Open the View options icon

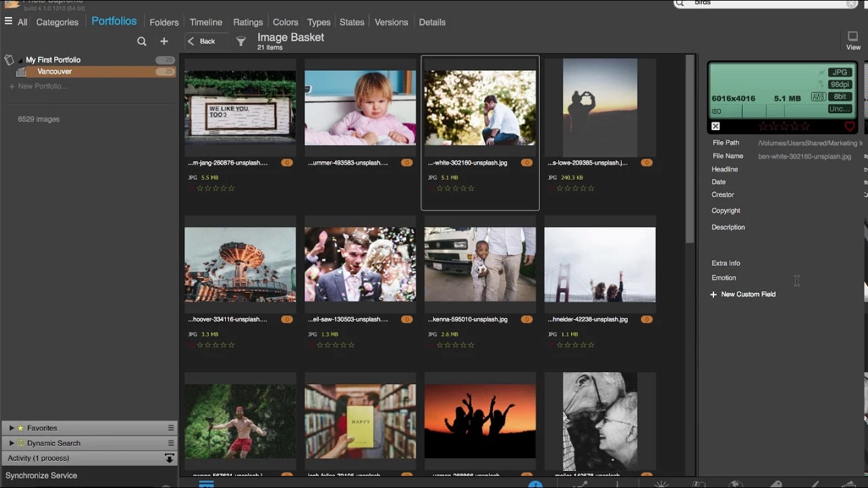click(x=853, y=38)
